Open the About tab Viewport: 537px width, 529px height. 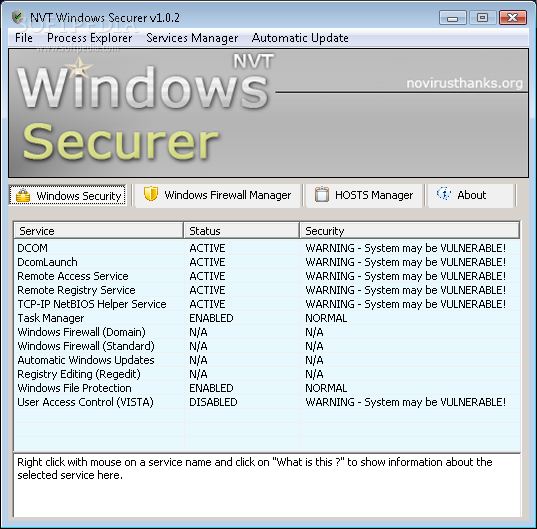470,195
